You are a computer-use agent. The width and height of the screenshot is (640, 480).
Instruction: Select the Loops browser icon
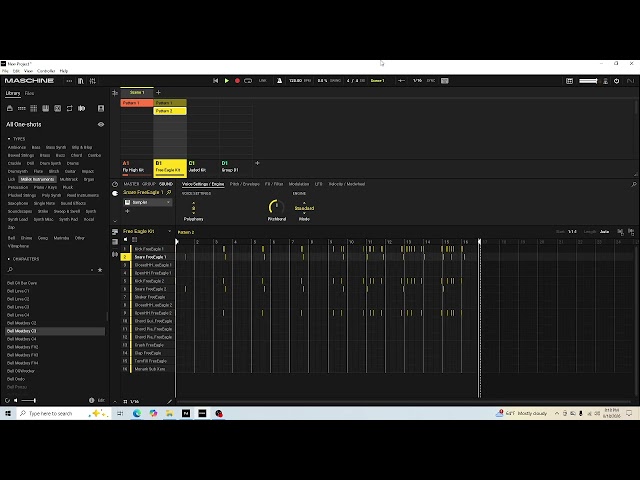[69, 108]
